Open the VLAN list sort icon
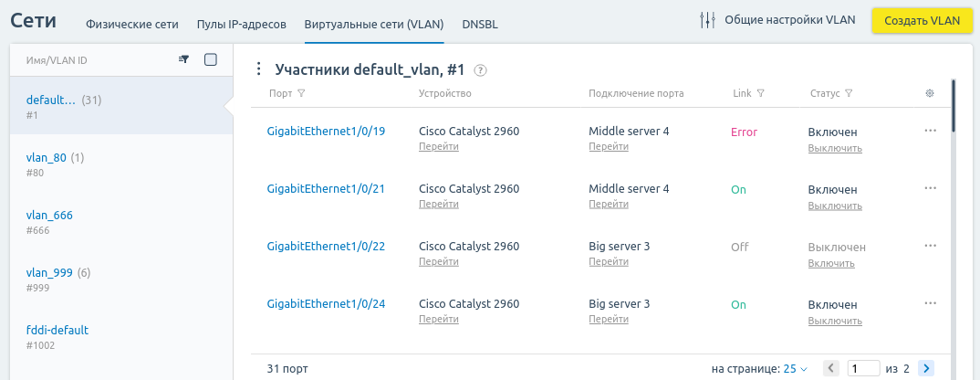 183,59
